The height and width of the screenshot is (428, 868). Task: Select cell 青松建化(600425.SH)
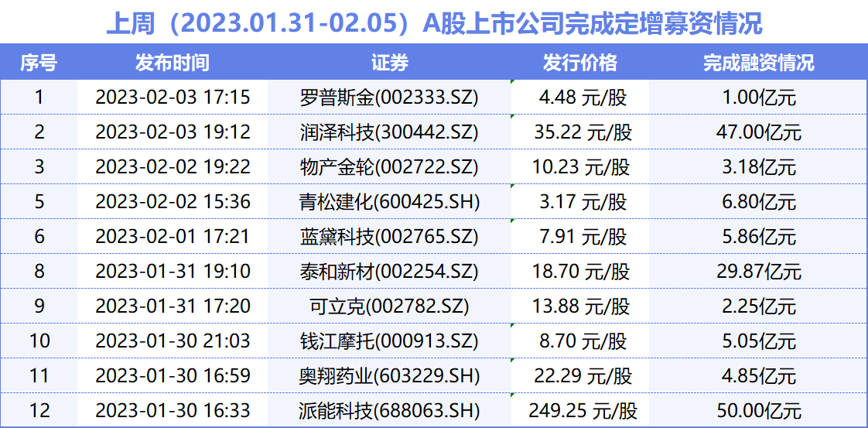pyautogui.click(x=389, y=201)
